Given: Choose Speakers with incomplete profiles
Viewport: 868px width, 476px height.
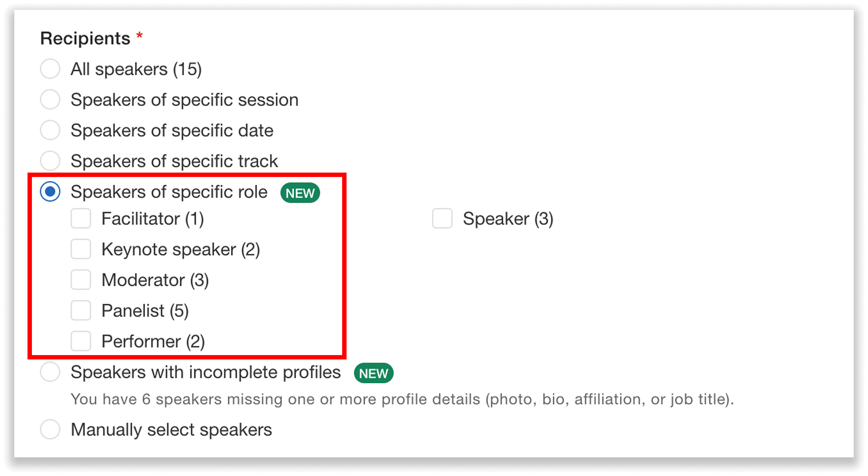Looking at the screenshot, I should (50, 372).
